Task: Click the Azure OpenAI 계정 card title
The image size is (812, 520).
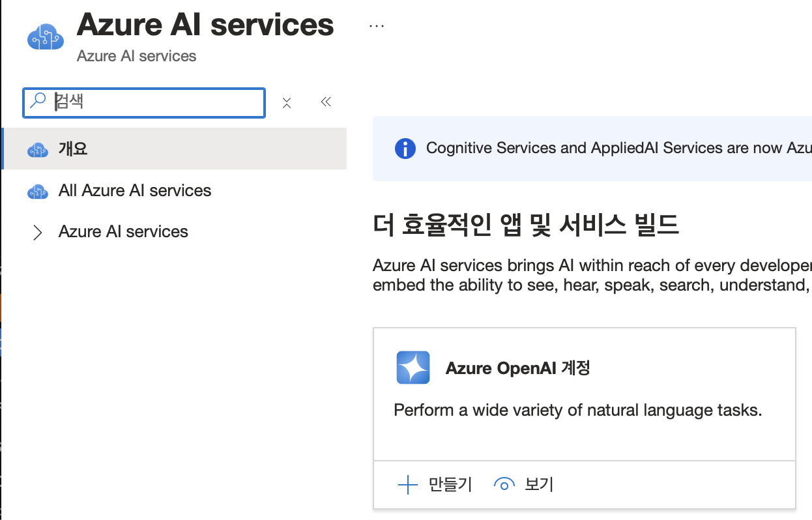Action: (x=518, y=368)
